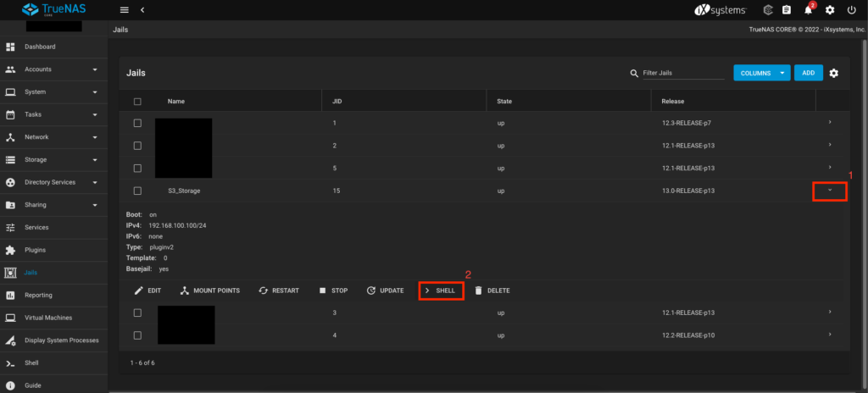Check the S3_Storage jail checkbox
The image size is (868, 393).
point(137,191)
